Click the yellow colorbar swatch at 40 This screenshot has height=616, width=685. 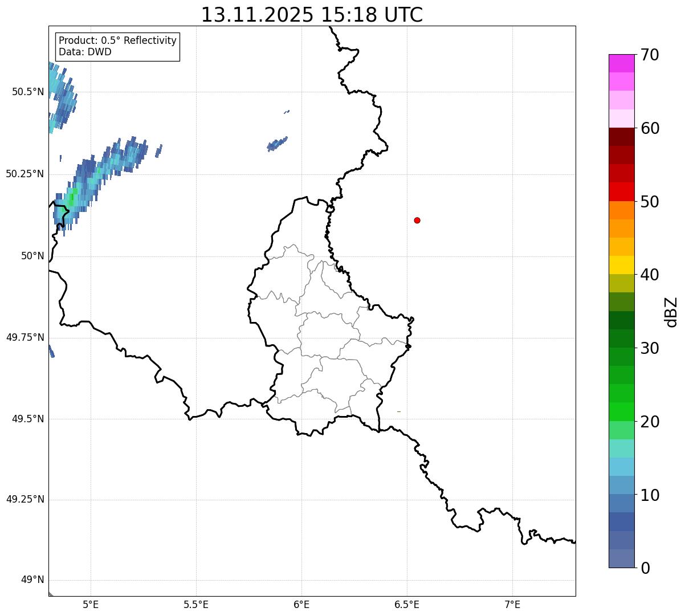pyautogui.click(x=621, y=265)
